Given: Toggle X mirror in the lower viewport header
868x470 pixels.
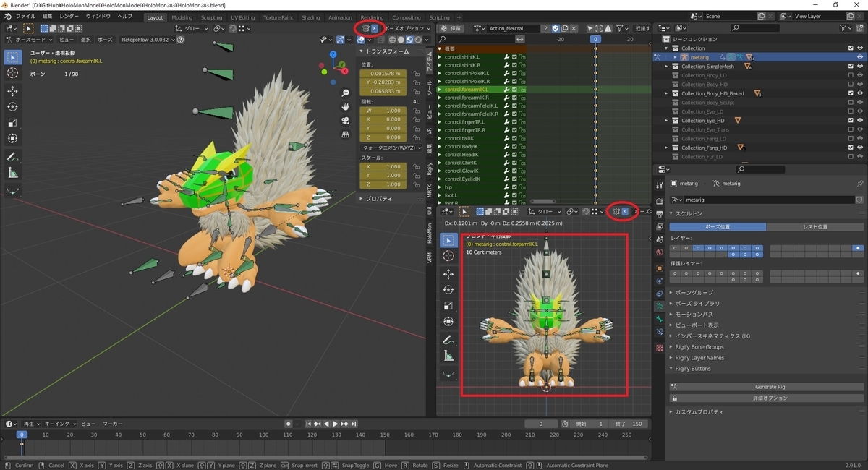Looking at the screenshot, I should point(624,211).
